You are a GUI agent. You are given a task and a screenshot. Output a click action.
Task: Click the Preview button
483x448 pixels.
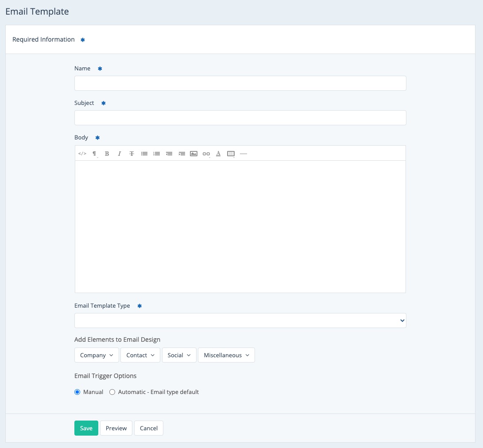[116, 428]
